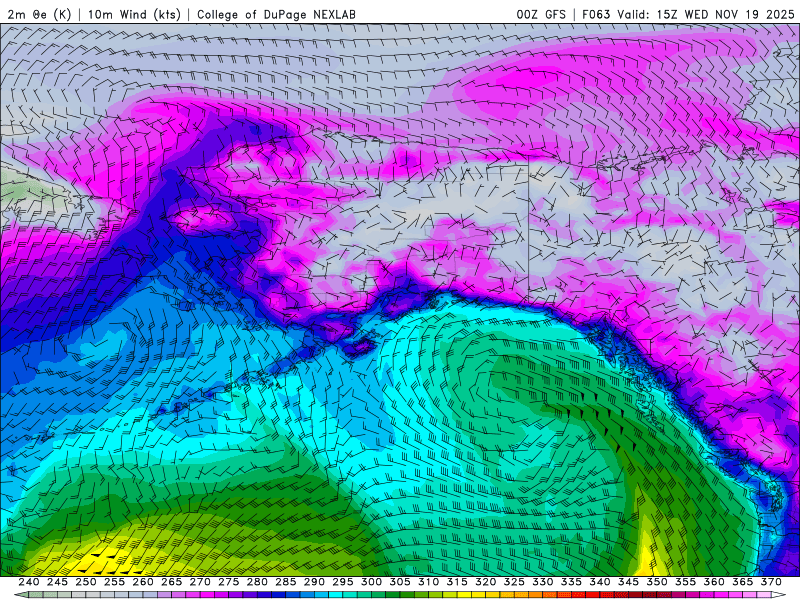Screen dimensions: 800x600
Task: Click the 335 color scale value
Action: click(571, 582)
